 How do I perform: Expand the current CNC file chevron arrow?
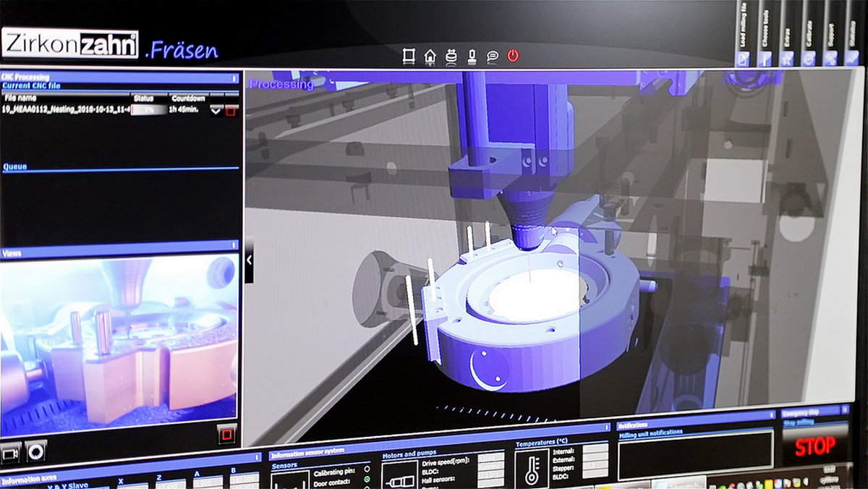(x=216, y=111)
